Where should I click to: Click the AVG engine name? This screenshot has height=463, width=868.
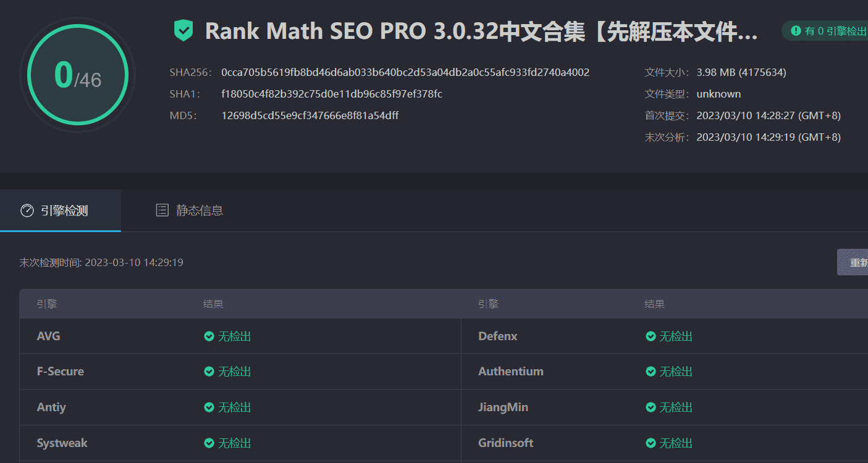[49, 336]
